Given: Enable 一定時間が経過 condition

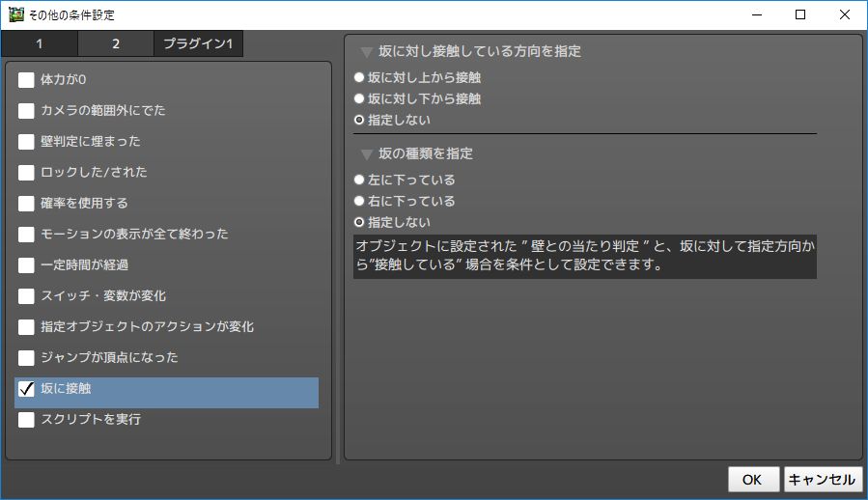Looking at the screenshot, I should (x=26, y=265).
